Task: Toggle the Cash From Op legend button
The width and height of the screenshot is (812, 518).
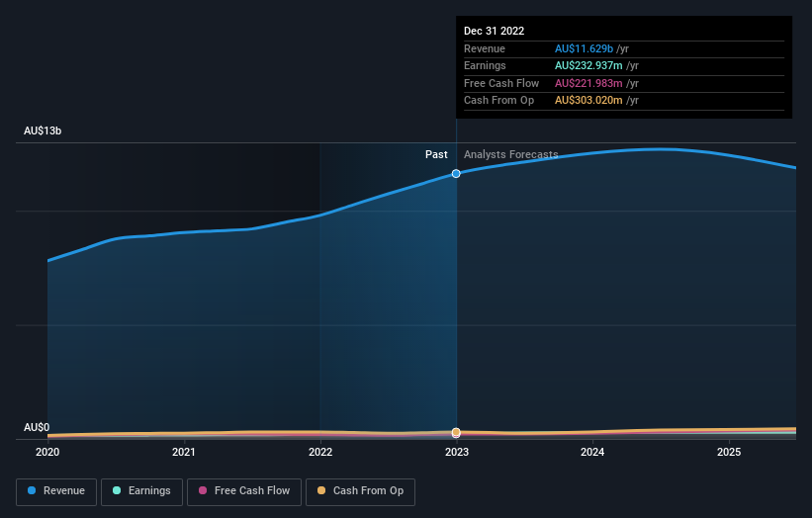Action: [360, 491]
